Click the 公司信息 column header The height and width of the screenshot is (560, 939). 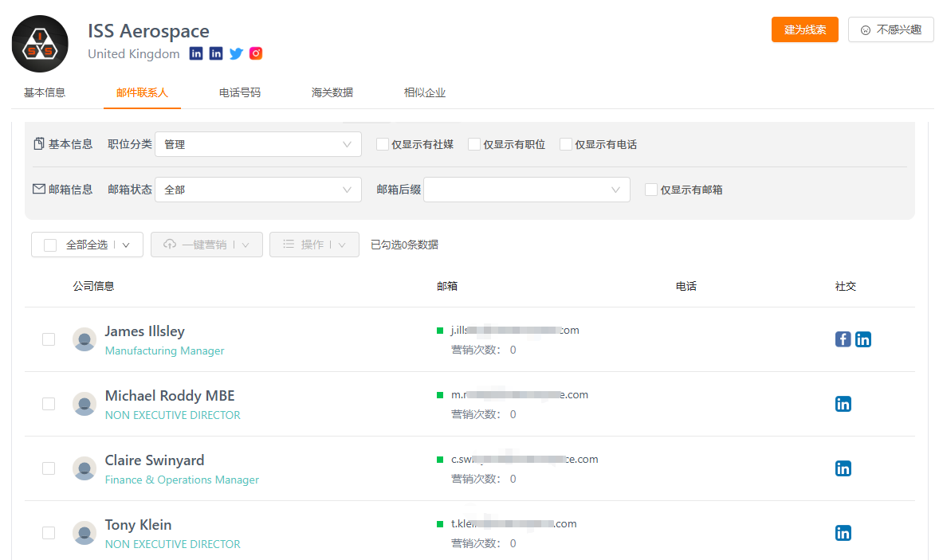(93, 286)
